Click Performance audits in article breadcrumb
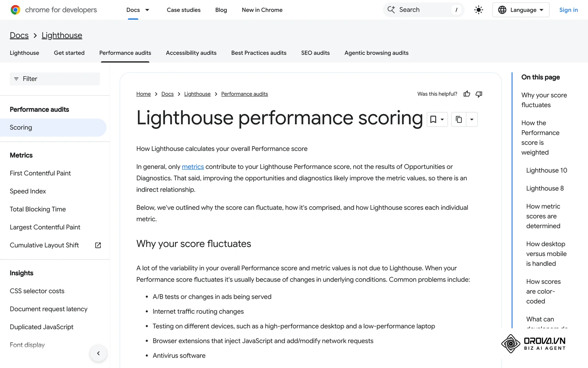588x368 pixels. click(244, 94)
